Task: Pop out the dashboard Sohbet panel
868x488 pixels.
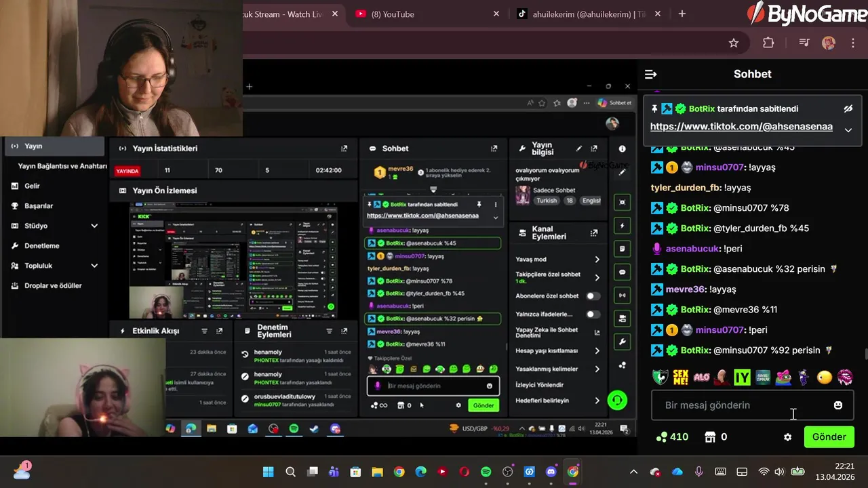Action: click(x=494, y=148)
